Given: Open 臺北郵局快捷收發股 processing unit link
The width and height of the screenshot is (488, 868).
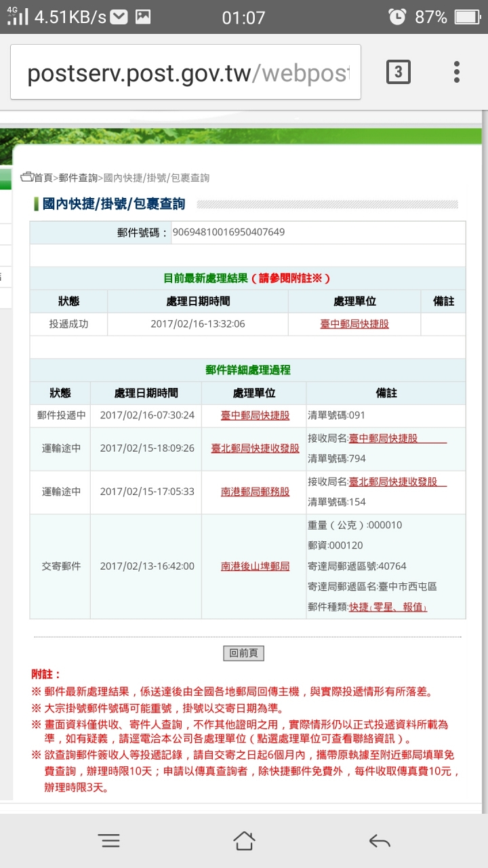Looking at the screenshot, I should [x=255, y=448].
